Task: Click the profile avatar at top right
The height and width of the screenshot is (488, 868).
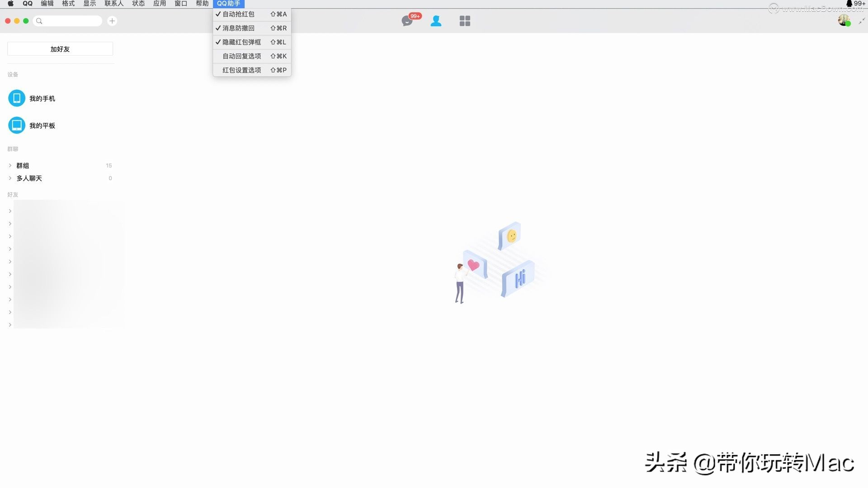Action: pos(844,20)
